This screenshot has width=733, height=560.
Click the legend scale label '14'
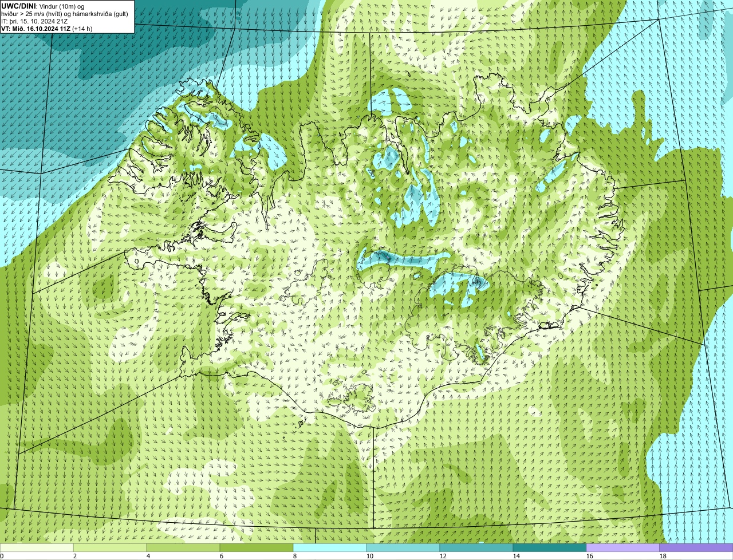click(x=517, y=556)
